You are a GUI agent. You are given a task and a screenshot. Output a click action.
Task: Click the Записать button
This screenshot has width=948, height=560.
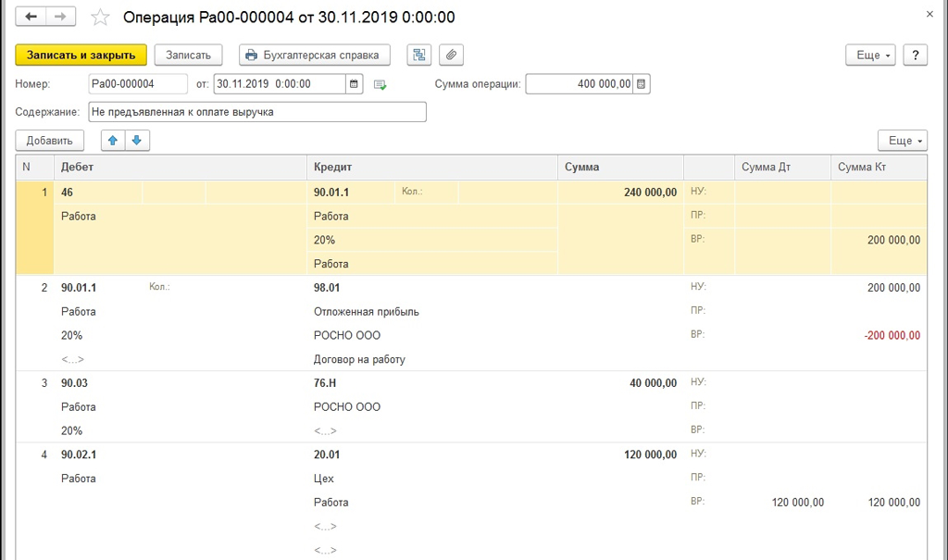(189, 56)
